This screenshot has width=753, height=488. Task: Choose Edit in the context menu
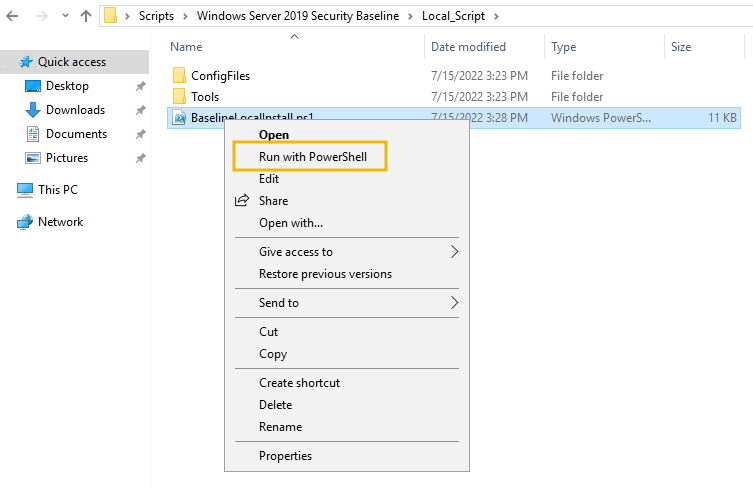pyautogui.click(x=269, y=179)
